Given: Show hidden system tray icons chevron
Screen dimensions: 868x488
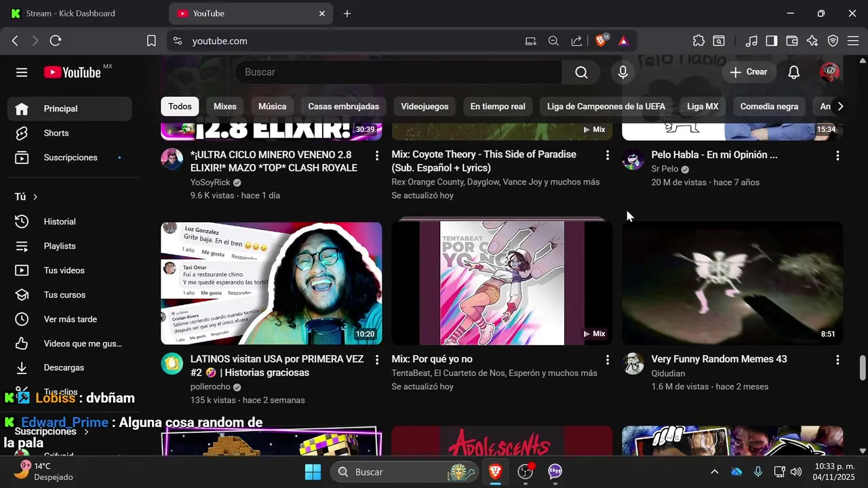Looking at the screenshot, I should tap(714, 472).
